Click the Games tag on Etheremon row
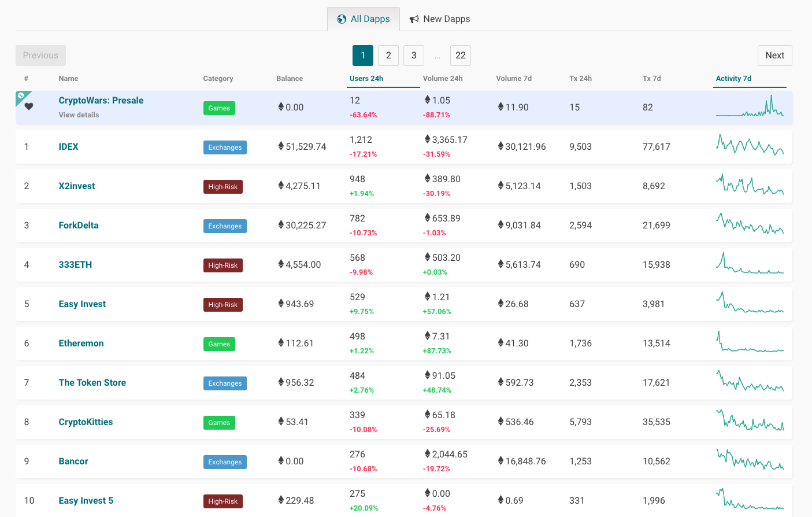Image resolution: width=812 pixels, height=517 pixels. [x=219, y=344]
